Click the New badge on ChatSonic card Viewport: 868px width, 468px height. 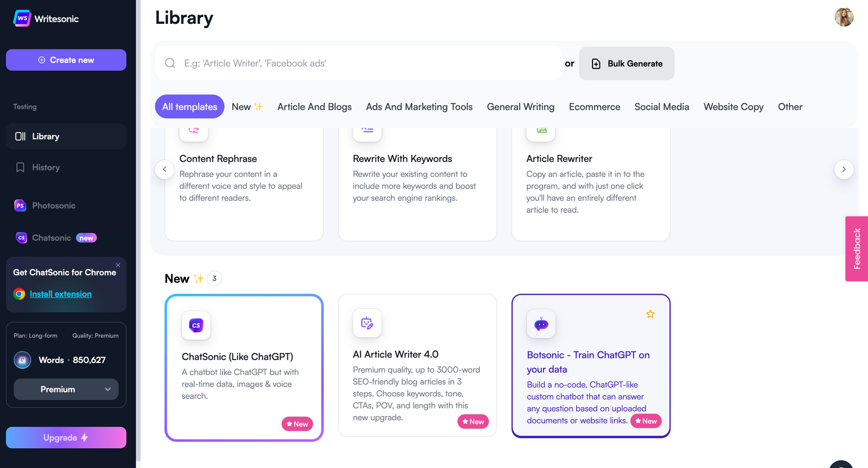[x=297, y=424]
